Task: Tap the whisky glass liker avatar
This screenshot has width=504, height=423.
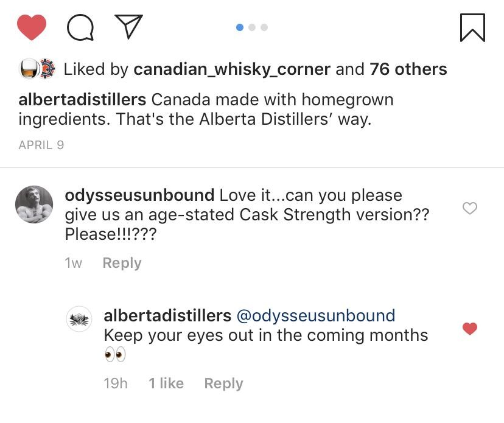Action: pyautogui.click(x=29, y=69)
